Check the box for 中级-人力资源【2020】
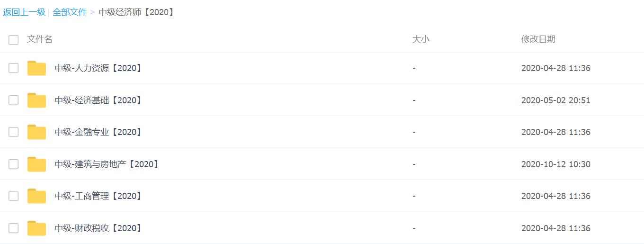 13,68
